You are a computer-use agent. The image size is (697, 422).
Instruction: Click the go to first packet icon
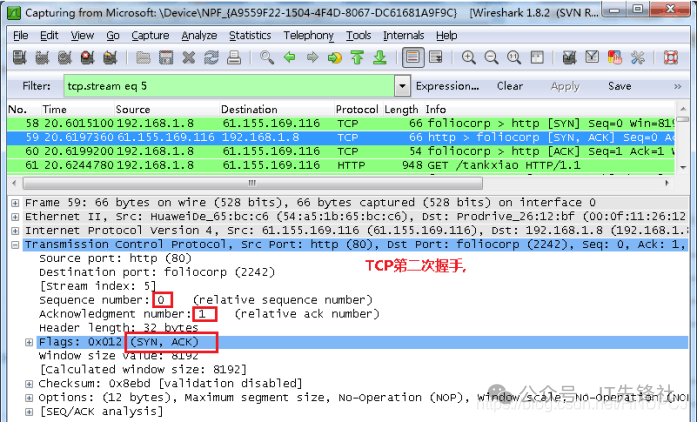(355, 58)
